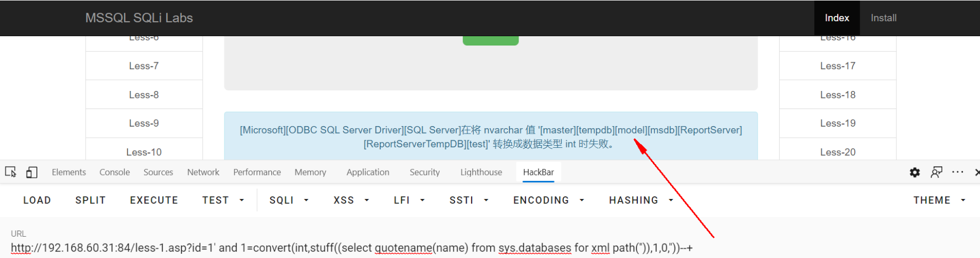Switch to the Elements tab
Screen dimensions: 980x258
point(69,172)
